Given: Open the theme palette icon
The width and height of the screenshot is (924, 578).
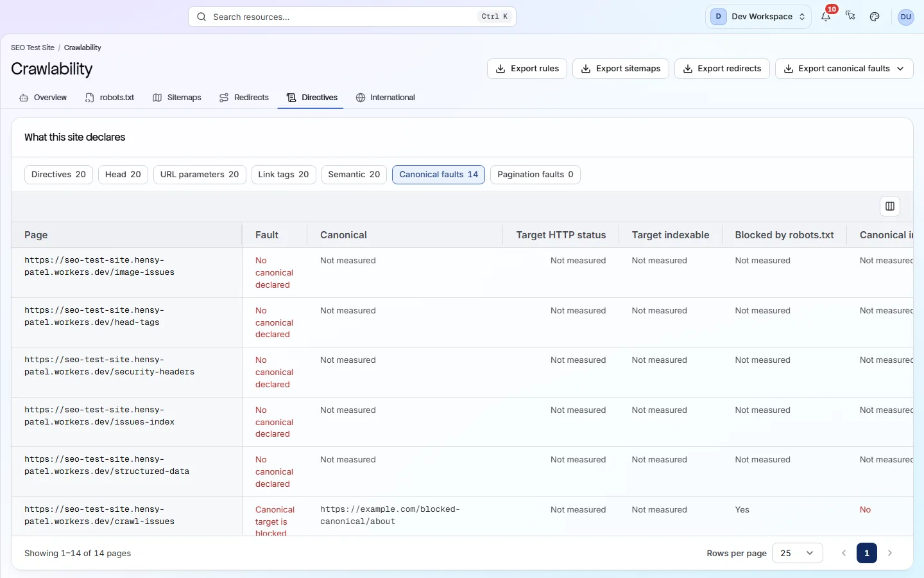Looking at the screenshot, I should tap(875, 17).
